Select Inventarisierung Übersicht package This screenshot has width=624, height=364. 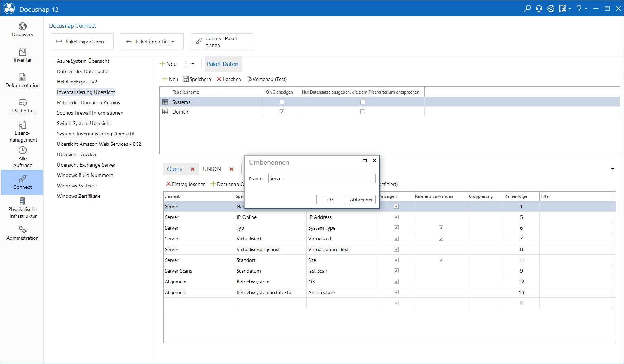click(x=86, y=92)
